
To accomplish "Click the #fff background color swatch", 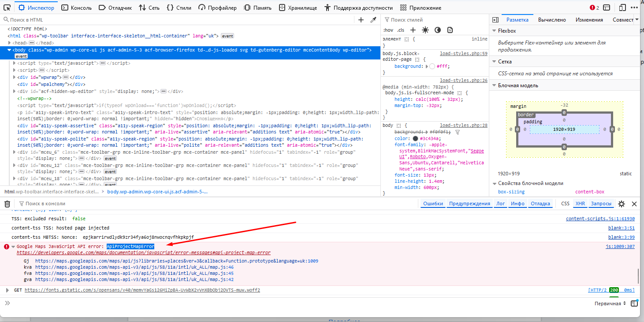I will [x=432, y=66].
